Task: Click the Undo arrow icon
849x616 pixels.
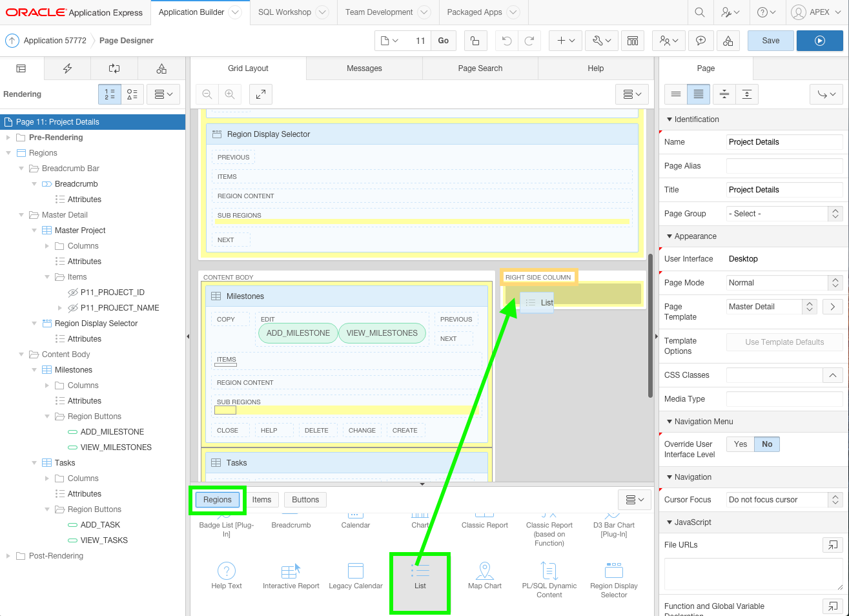Action: tap(507, 41)
